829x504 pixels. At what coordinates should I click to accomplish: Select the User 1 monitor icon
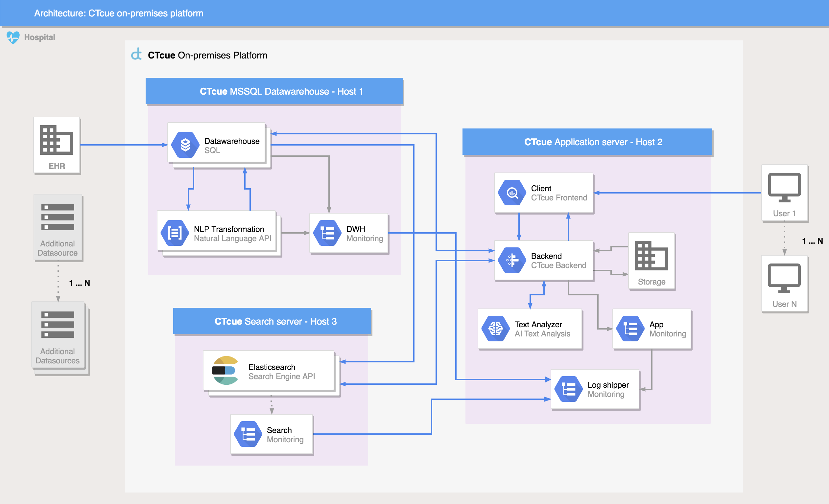pyautogui.click(x=784, y=188)
